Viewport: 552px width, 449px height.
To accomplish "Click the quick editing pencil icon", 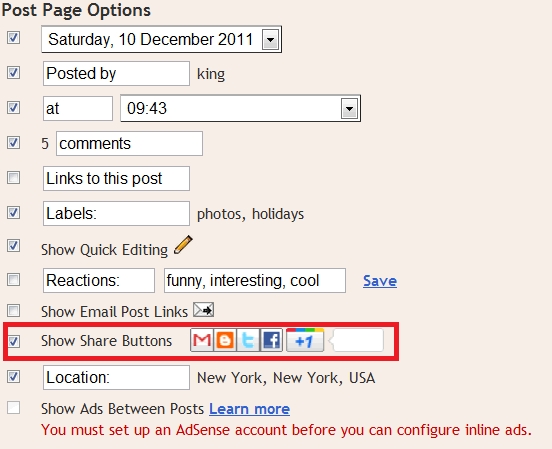I will [x=183, y=245].
